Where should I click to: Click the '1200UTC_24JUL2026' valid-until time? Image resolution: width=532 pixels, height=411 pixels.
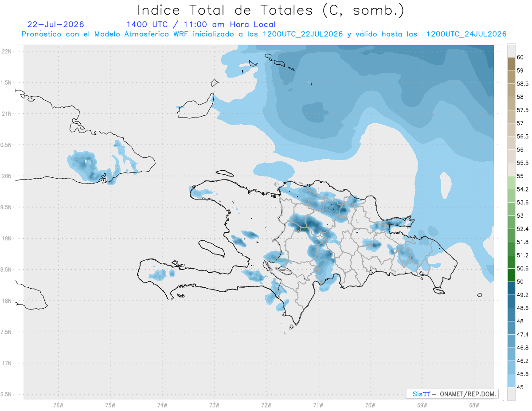466,35
